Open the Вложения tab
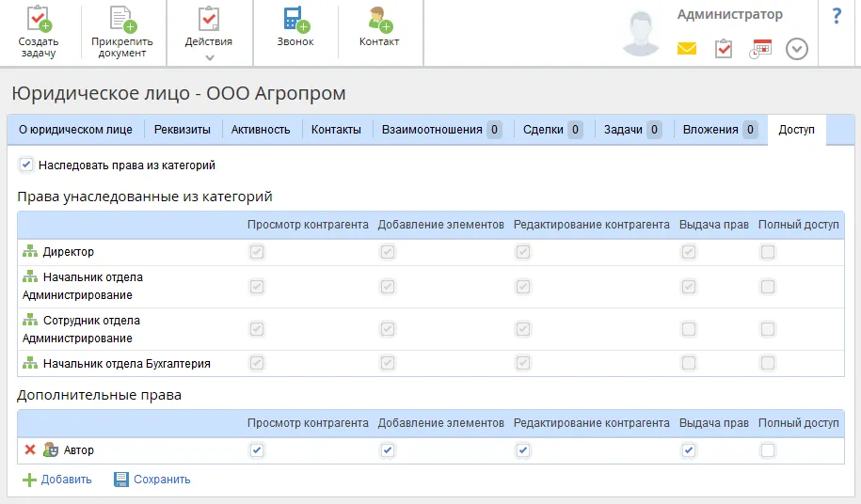 click(x=720, y=130)
